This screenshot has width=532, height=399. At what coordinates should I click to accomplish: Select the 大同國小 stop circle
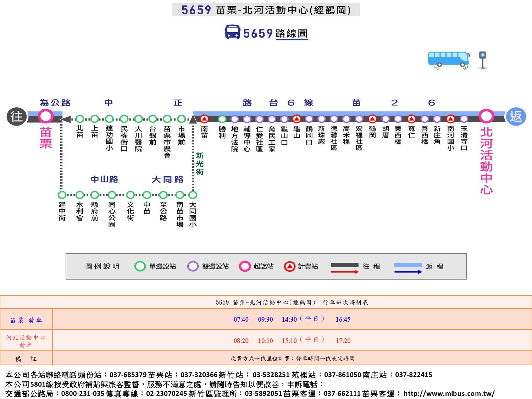tap(193, 195)
